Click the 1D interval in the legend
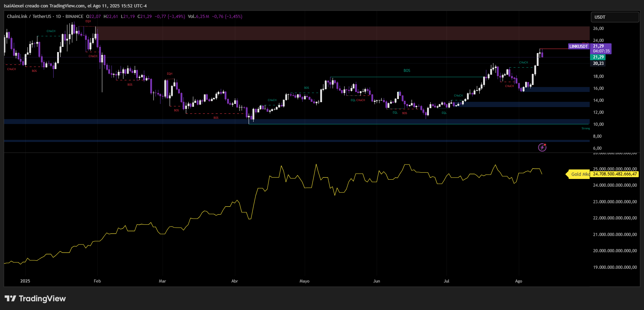644x310 pixels. 58,17
